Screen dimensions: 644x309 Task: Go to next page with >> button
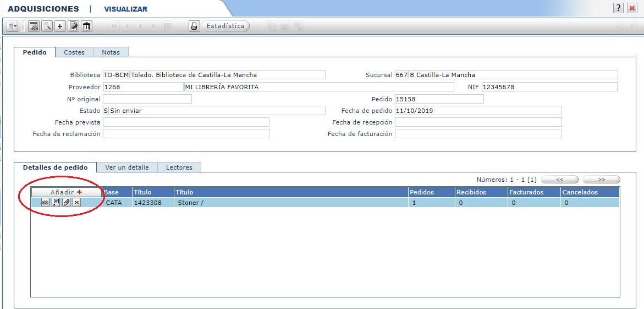click(601, 180)
